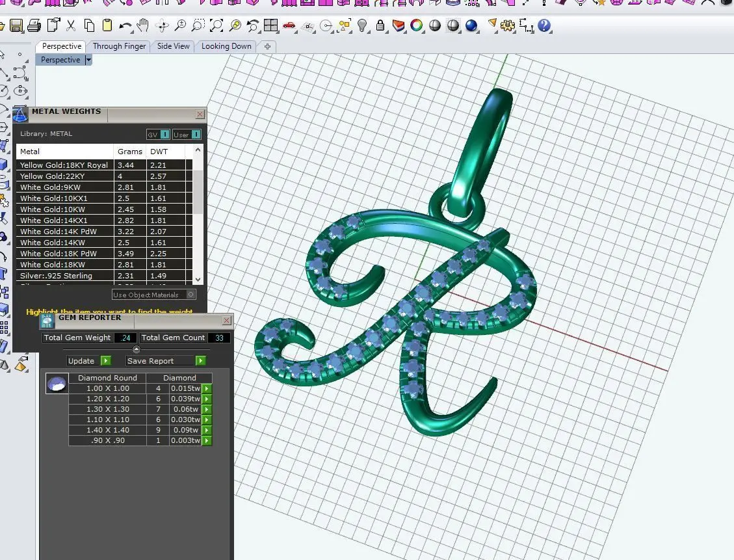Switch to the Perspective tab
This screenshot has width=734, height=560.
[61, 46]
